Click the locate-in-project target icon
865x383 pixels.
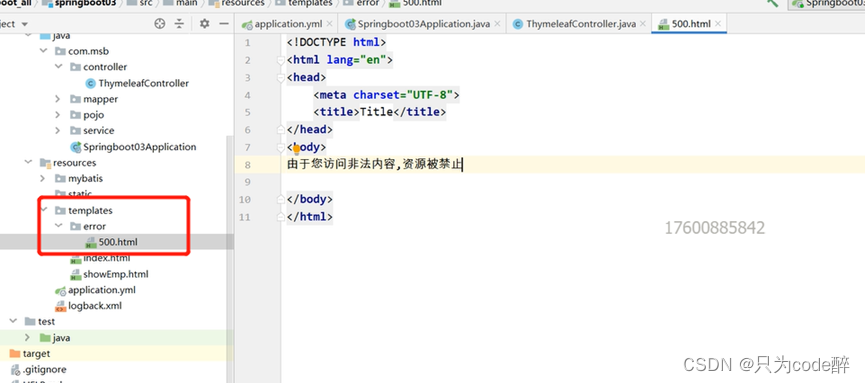[160, 24]
